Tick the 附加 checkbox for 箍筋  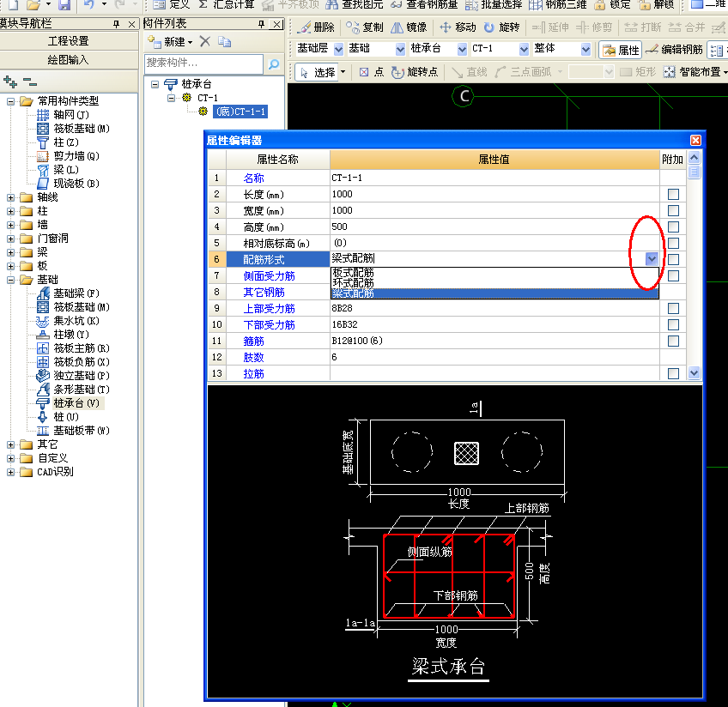[x=673, y=341]
